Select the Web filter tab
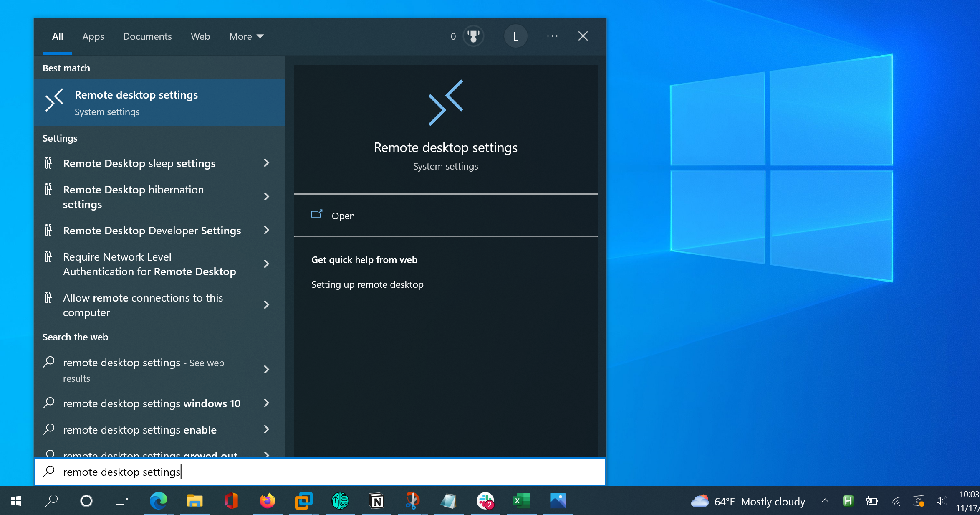This screenshot has width=980, height=515. point(200,36)
